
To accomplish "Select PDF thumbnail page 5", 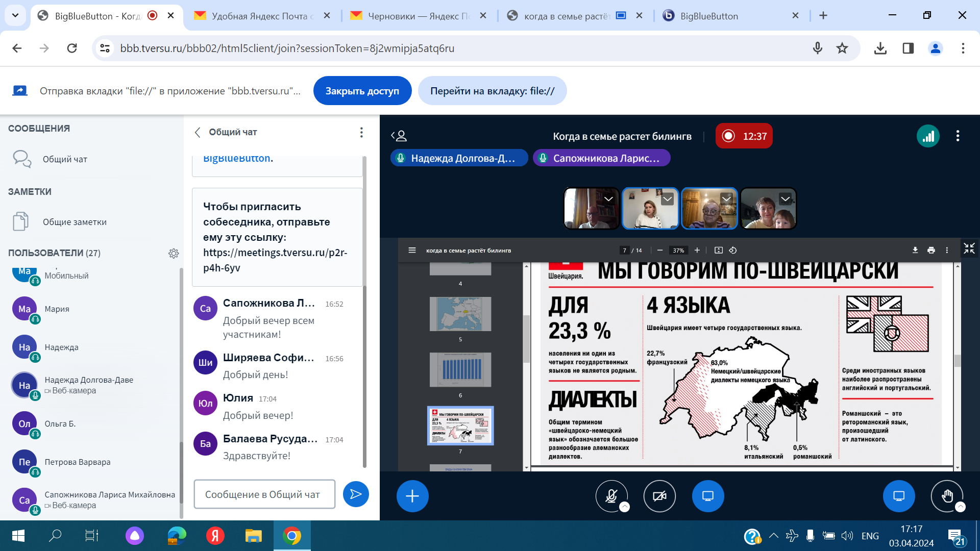I will [460, 314].
